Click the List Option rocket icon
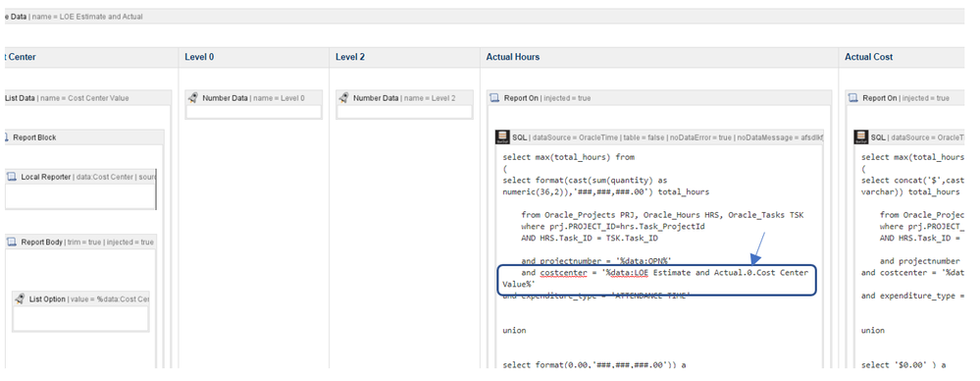 [20, 299]
